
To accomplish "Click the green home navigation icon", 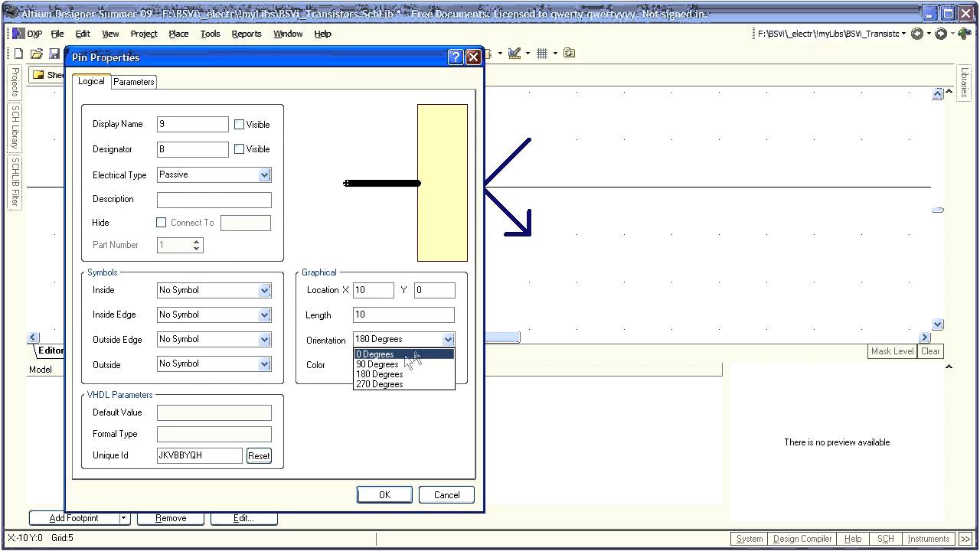I will pos(964,34).
